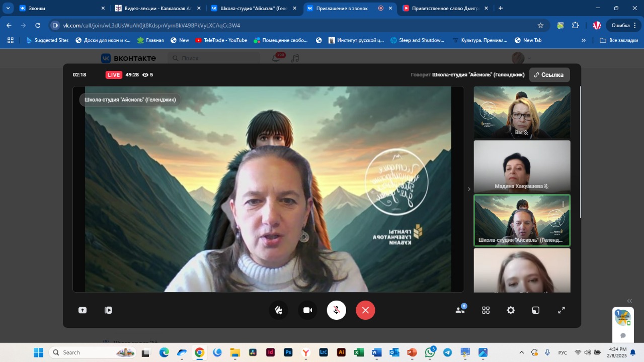Expand the hidden bookmarks chevron
This screenshot has height=362, width=644.
(x=584, y=40)
